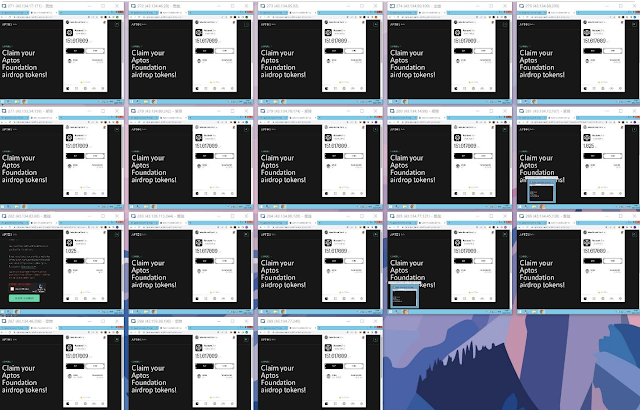Click APTOS logo on page in window 272

click(x=138, y=24)
